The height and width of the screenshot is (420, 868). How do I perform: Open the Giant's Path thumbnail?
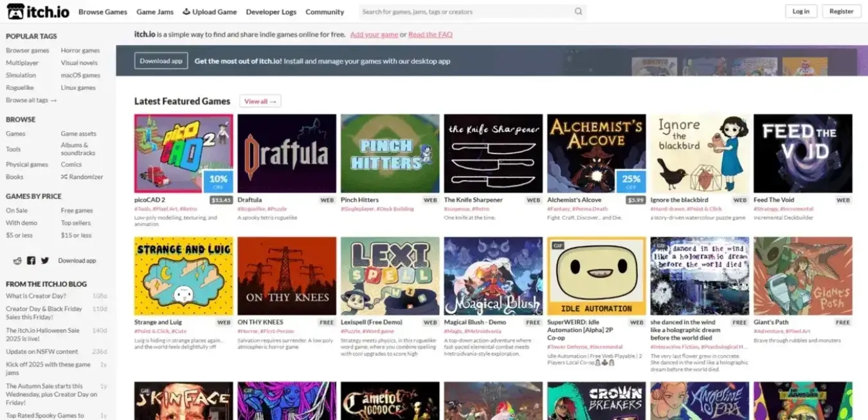(x=803, y=276)
